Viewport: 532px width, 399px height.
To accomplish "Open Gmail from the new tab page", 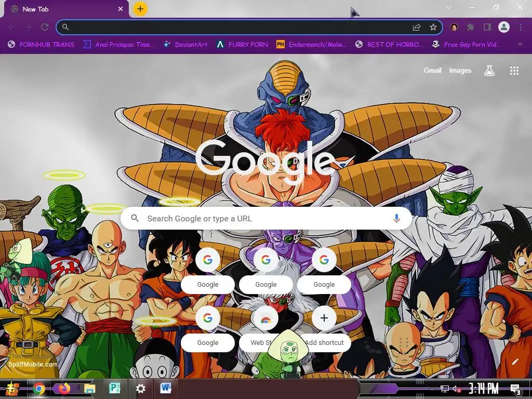I will 432,70.
